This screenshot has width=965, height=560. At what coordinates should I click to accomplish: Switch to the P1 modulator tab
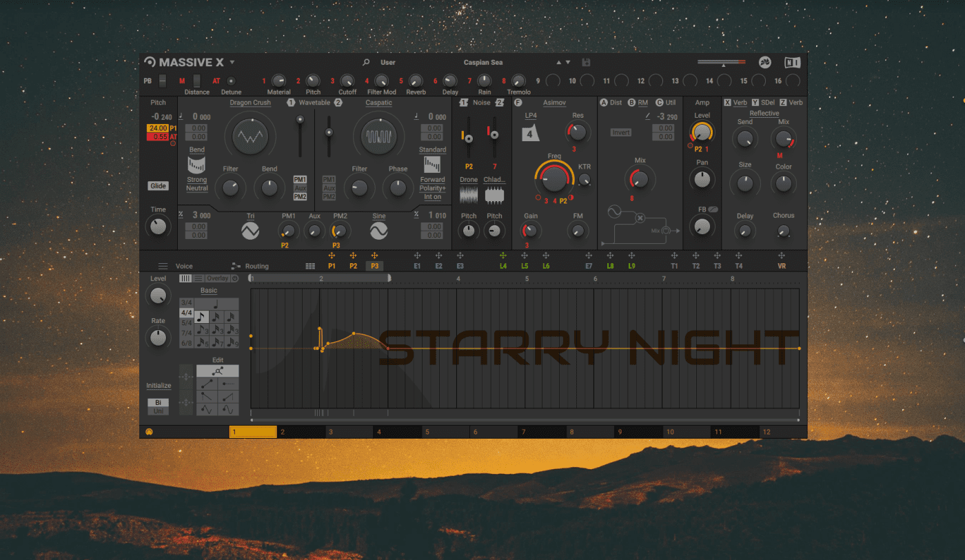[x=332, y=266]
